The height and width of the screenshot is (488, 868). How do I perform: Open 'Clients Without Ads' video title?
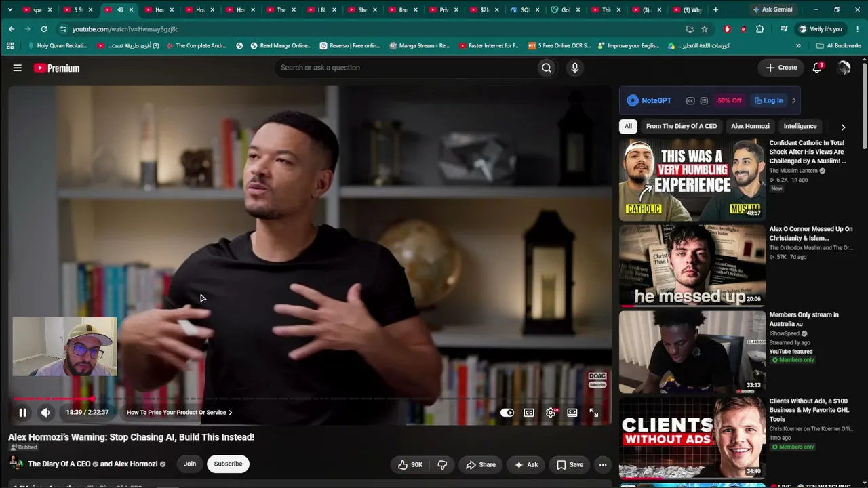tap(808, 410)
